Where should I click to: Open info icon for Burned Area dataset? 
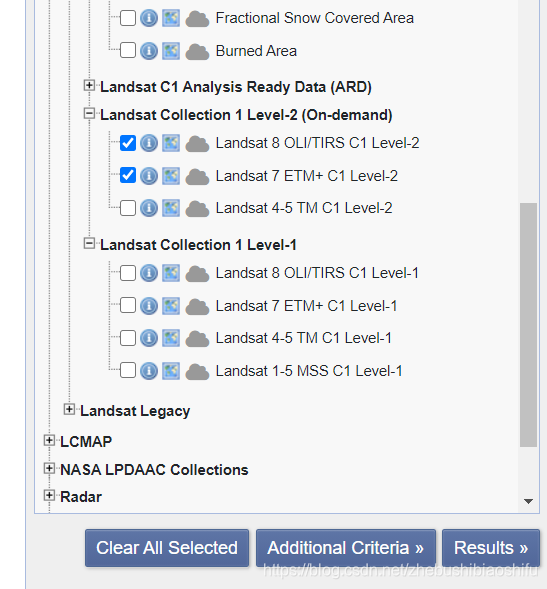coord(149,51)
